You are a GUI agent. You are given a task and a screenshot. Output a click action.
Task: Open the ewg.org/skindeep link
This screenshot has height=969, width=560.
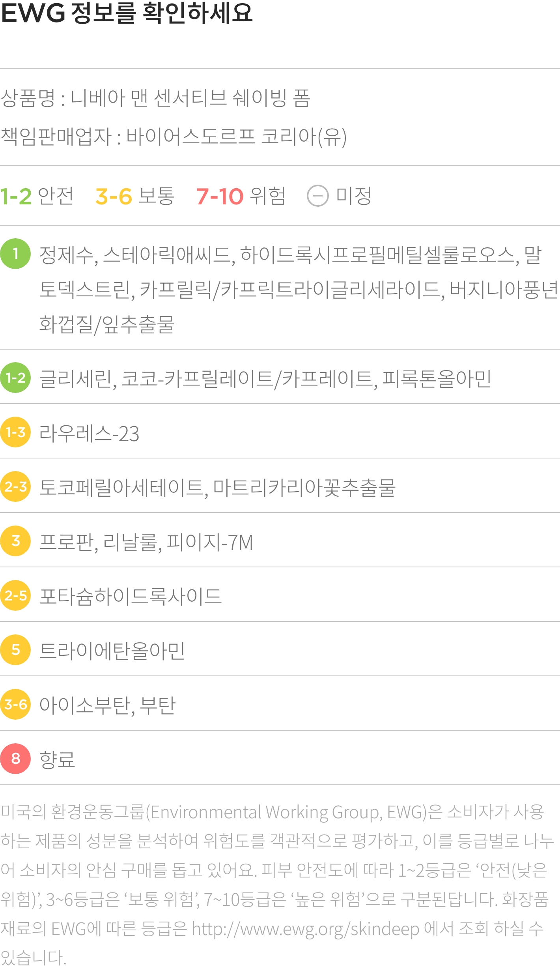(306, 929)
